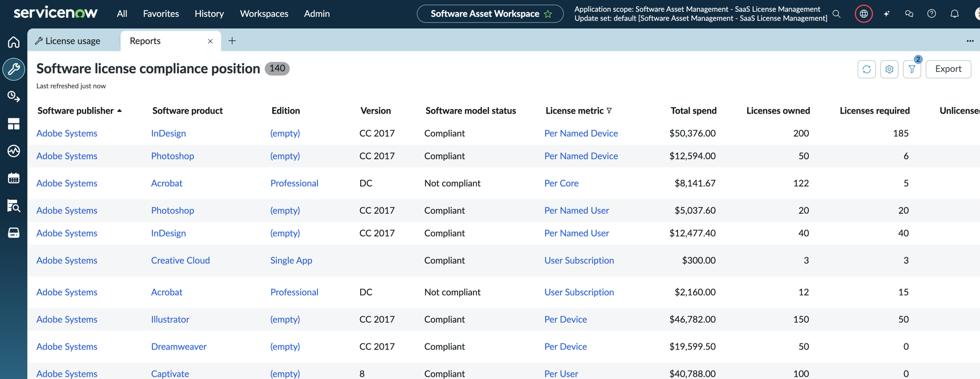This screenshot has height=379, width=980.
Task: Open the drive tray icon in the sidebar
Action: (14, 233)
